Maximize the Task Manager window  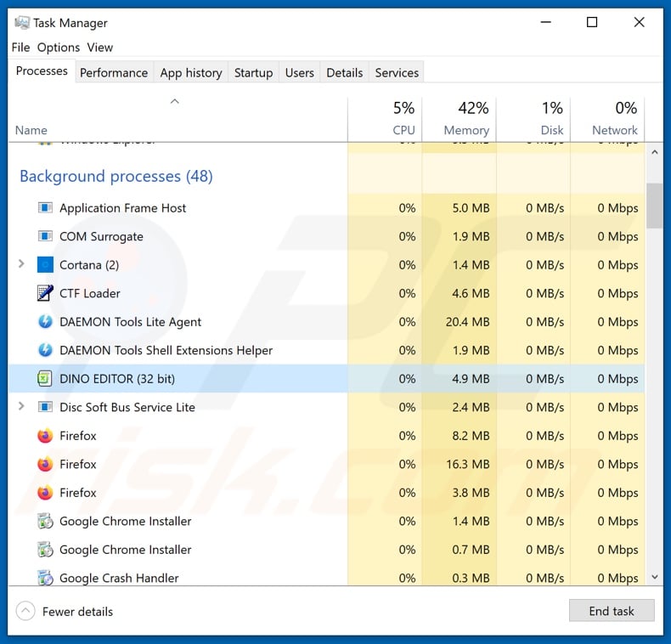[592, 22]
